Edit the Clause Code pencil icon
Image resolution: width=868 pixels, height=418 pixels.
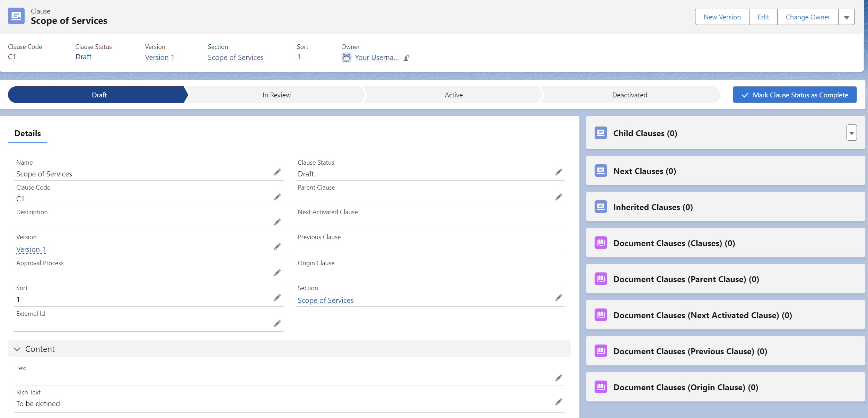point(277,197)
